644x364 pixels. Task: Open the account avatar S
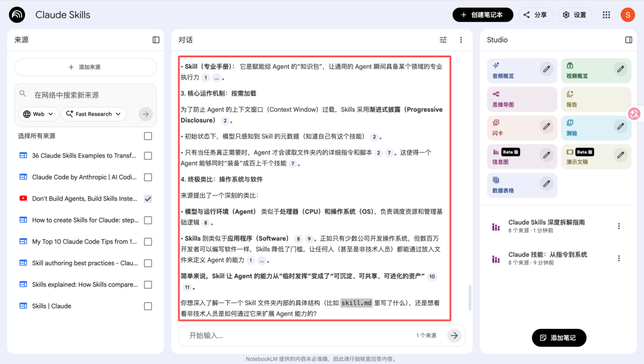pyautogui.click(x=627, y=15)
